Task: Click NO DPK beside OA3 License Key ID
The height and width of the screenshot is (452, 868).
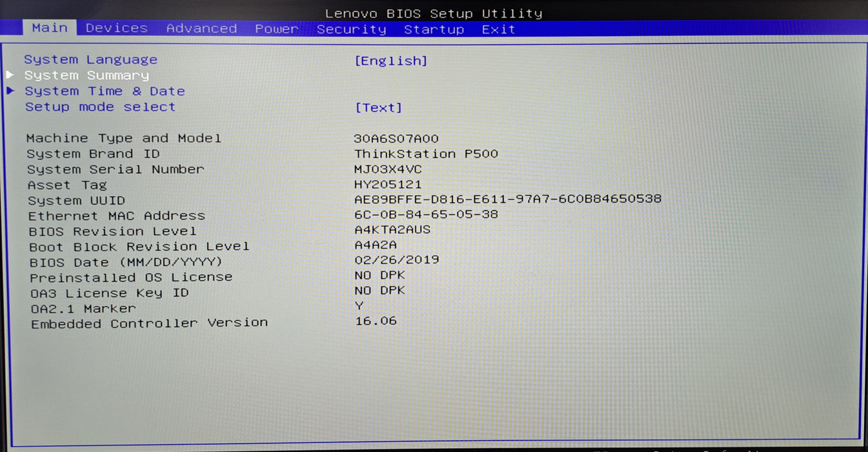Action: [380, 291]
